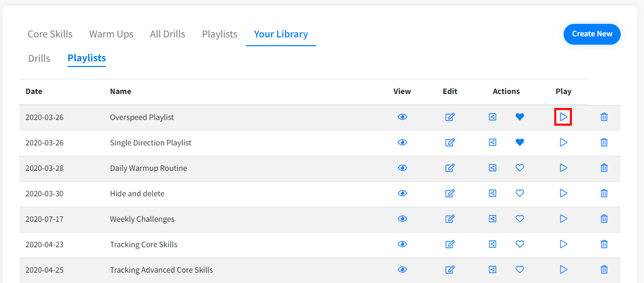
Task: Edit the Tracking Core Skills playlist
Action: coord(450,244)
